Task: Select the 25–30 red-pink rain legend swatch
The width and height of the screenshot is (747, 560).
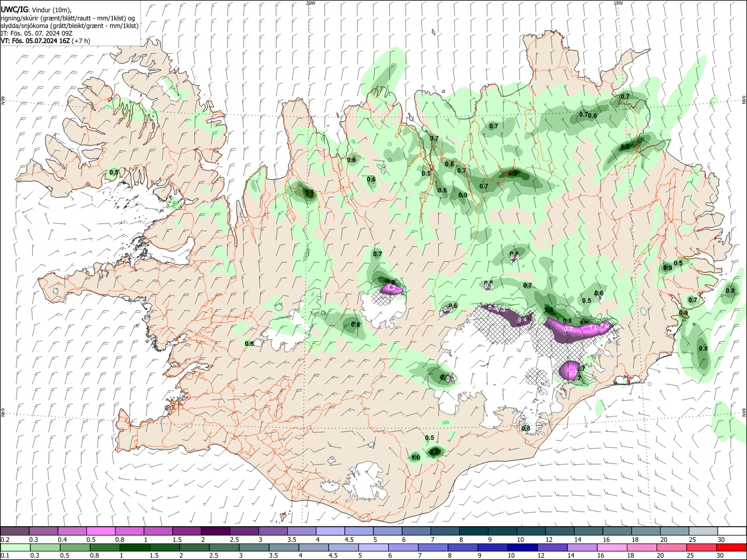Action: click(701, 548)
